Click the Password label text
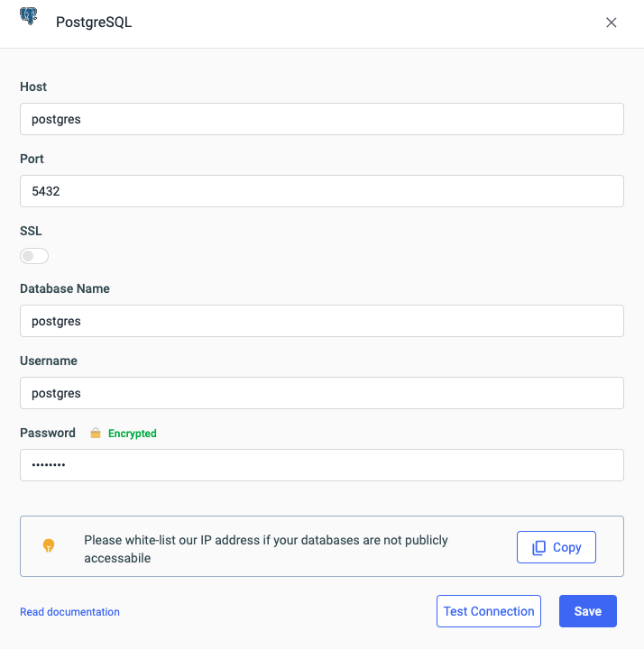 click(48, 433)
